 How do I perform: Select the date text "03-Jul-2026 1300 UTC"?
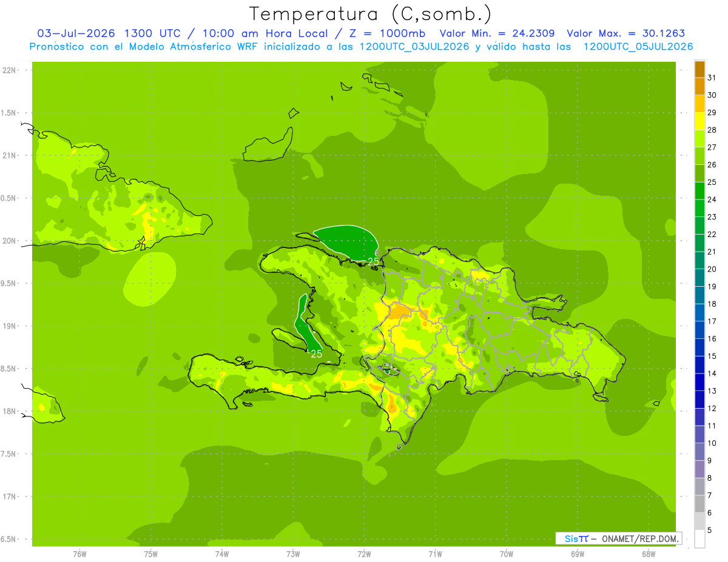click(109, 33)
